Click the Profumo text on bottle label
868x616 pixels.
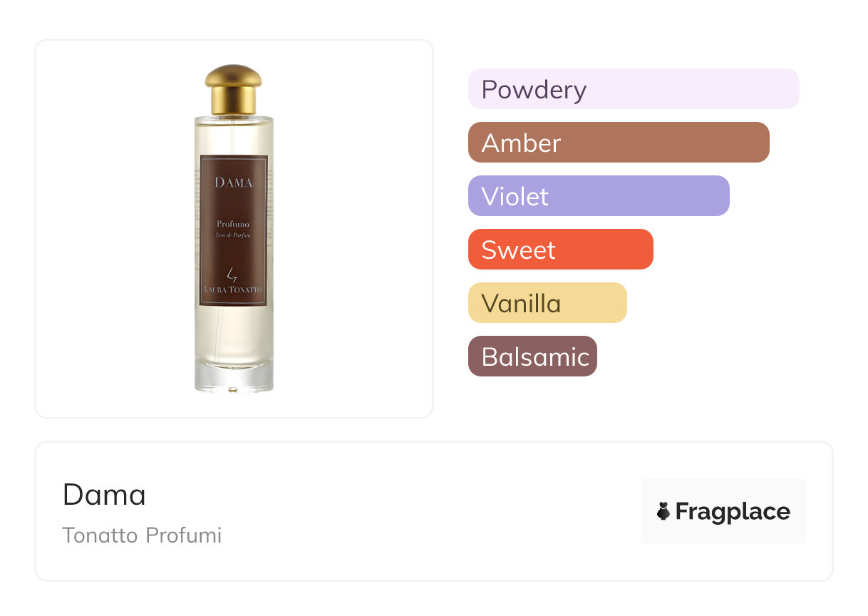233,225
